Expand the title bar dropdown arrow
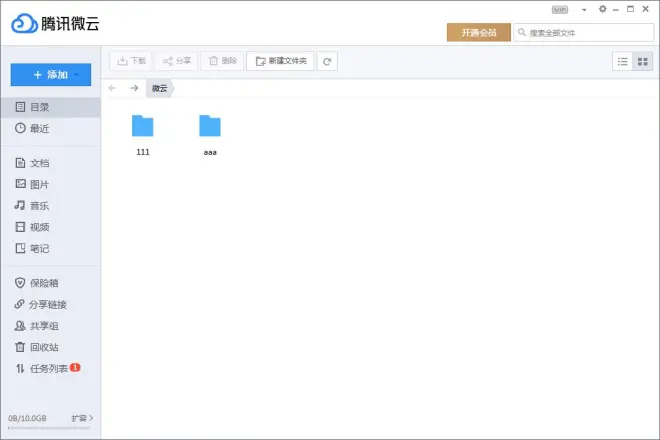Viewport: 660px width, 440px height. (584, 9)
